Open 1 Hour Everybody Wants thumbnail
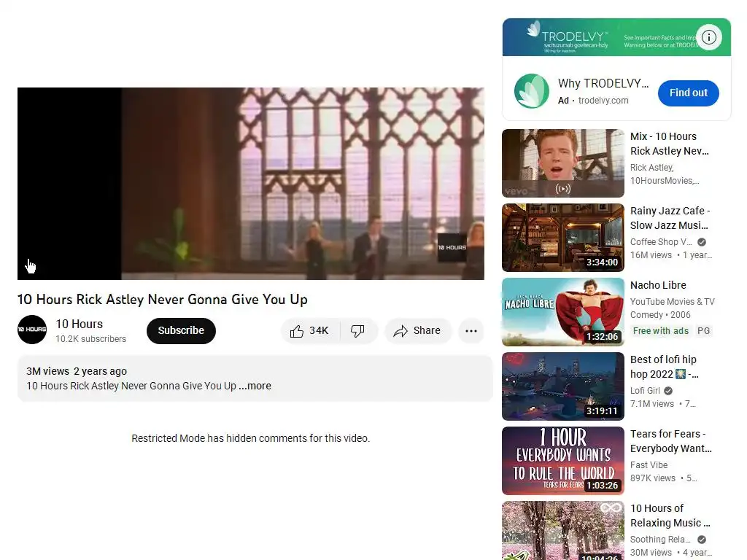747x560 pixels. (x=563, y=461)
